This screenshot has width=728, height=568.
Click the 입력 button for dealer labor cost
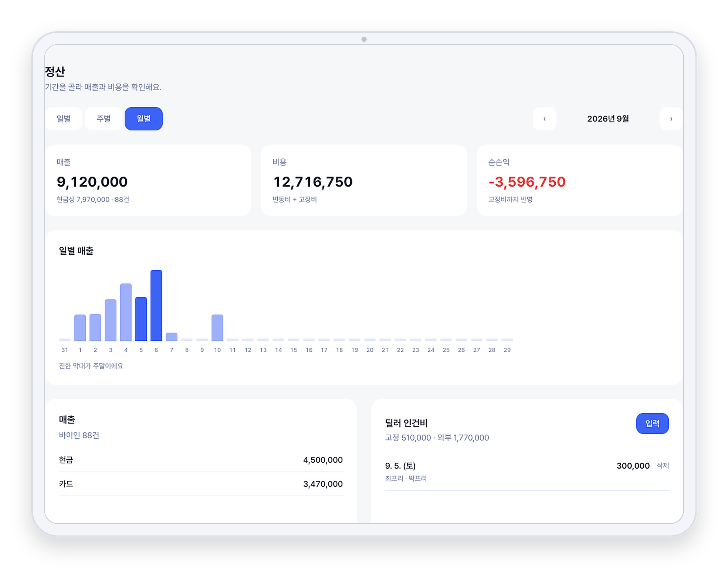pyautogui.click(x=652, y=424)
